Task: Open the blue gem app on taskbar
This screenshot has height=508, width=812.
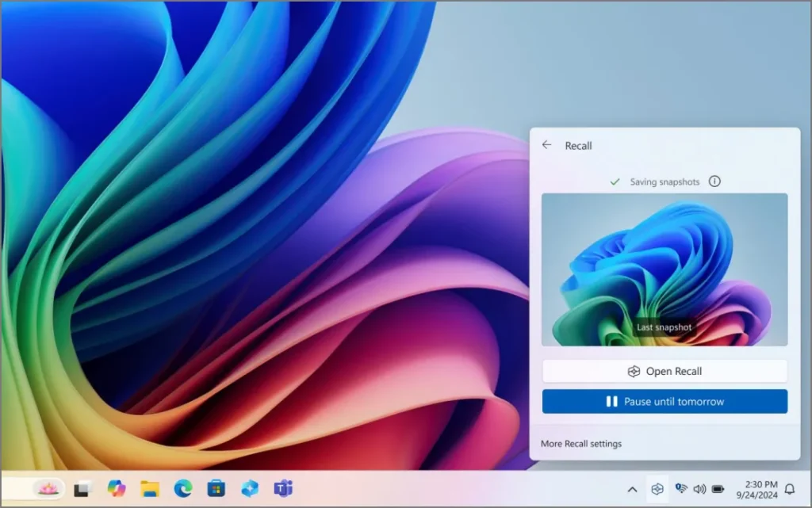Action: [250, 488]
